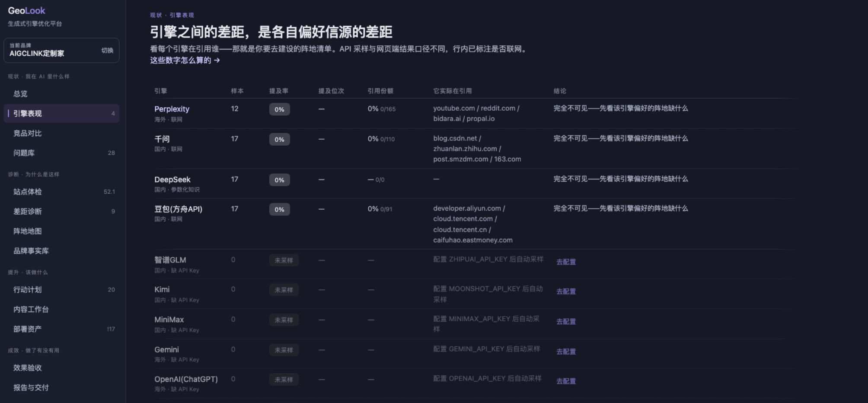The image size is (868, 403).
Task: Click the DeepSeek engine name
Action: click(172, 179)
